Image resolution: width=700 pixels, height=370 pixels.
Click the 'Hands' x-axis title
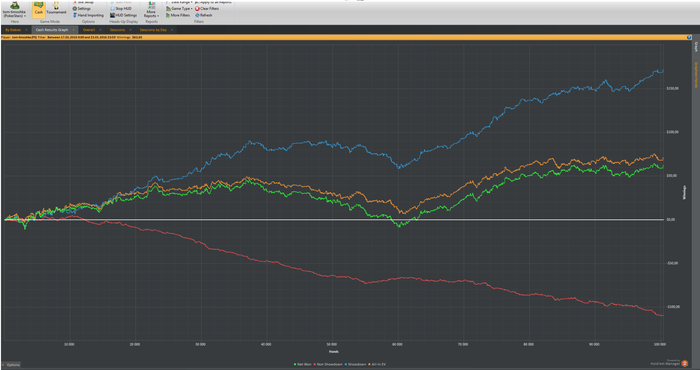coord(333,352)
